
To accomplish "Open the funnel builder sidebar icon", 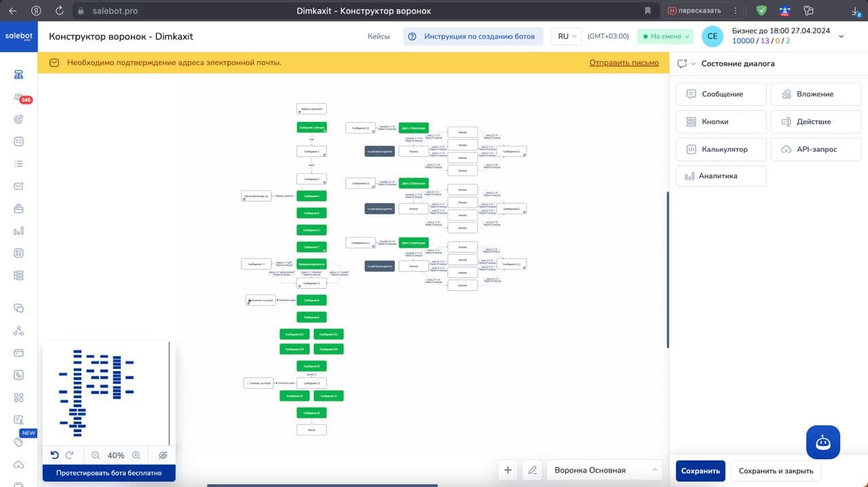I will pos(18,75).
